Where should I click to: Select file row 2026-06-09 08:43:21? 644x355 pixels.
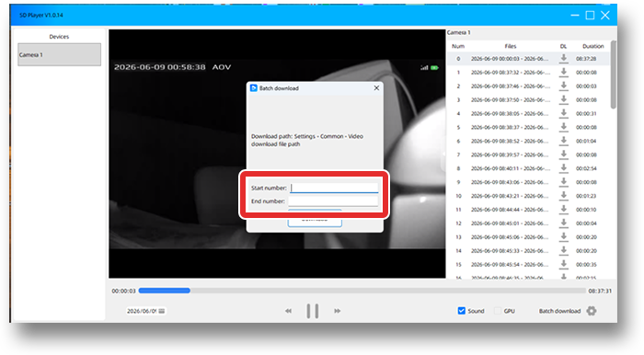tap(528, 196)
